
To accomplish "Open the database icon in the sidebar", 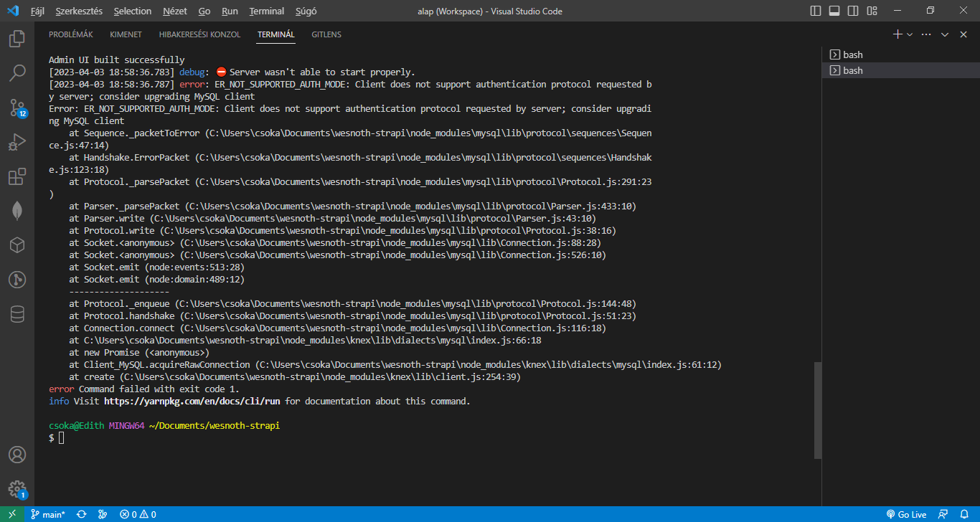I will (17, 313).
